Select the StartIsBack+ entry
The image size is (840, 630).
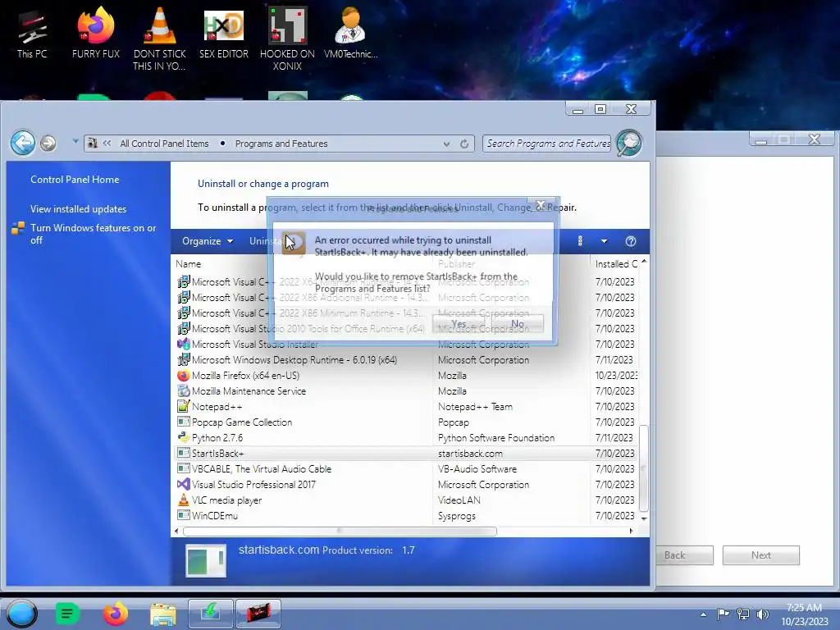pyautogui.click(x=406, y=453)
